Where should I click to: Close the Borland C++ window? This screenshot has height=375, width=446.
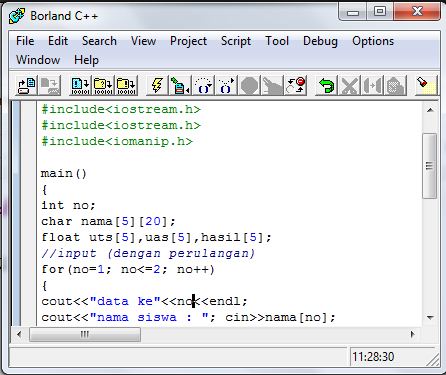click(417, 12)
